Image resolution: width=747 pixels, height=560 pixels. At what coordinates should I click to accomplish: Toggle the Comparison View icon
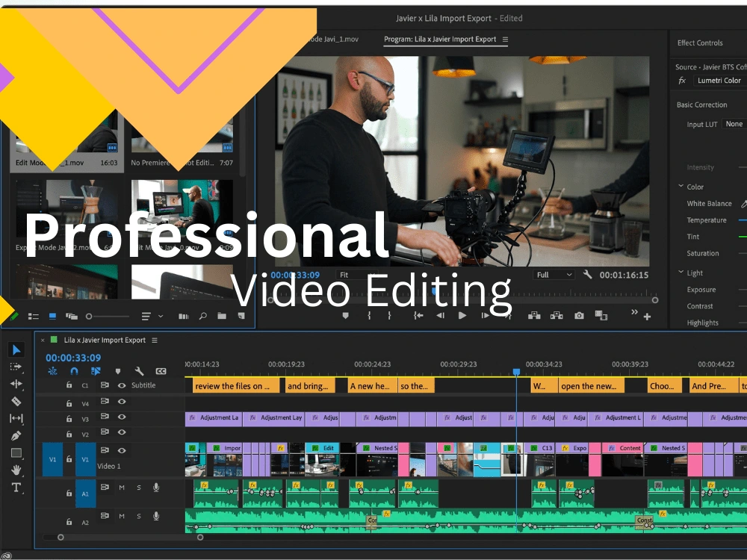point(601,316)
